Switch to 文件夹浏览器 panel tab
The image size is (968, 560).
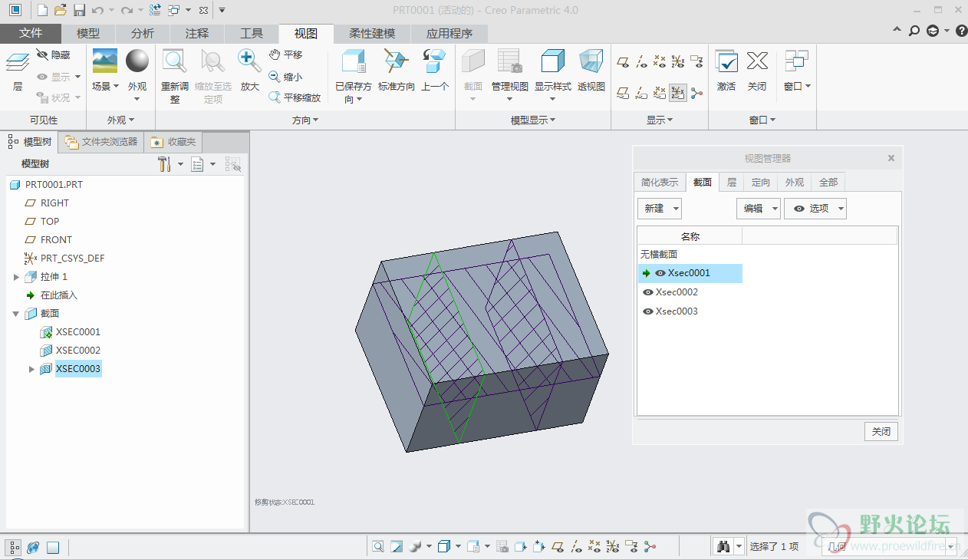[101, 142]
